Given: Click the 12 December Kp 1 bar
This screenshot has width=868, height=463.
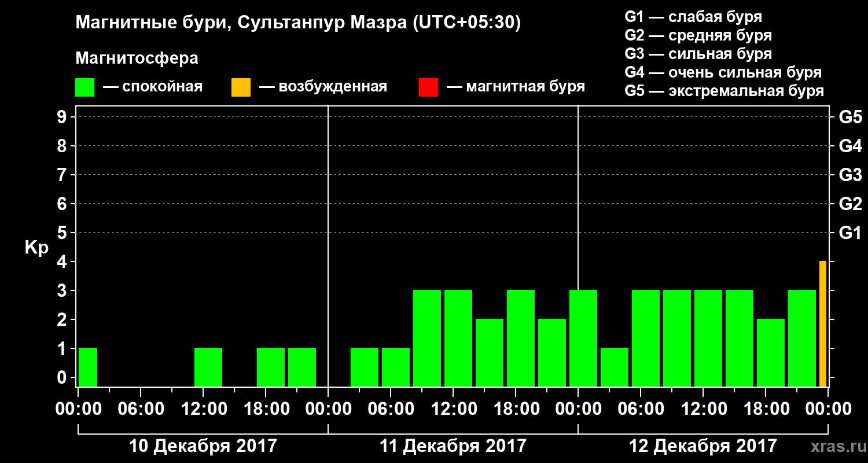Looking at the screenshot, I should click(615, 367).
